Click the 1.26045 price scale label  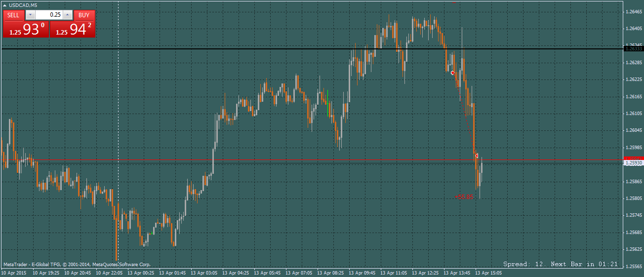point(634,130)
